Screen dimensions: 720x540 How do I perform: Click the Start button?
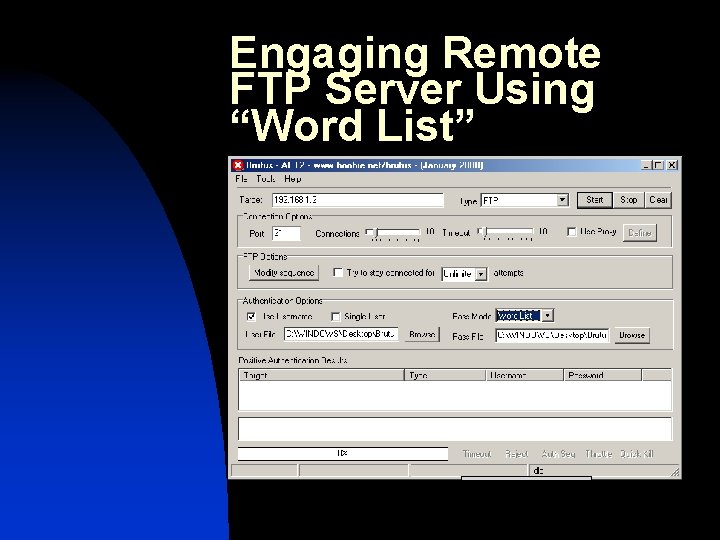tap(595, 200)
